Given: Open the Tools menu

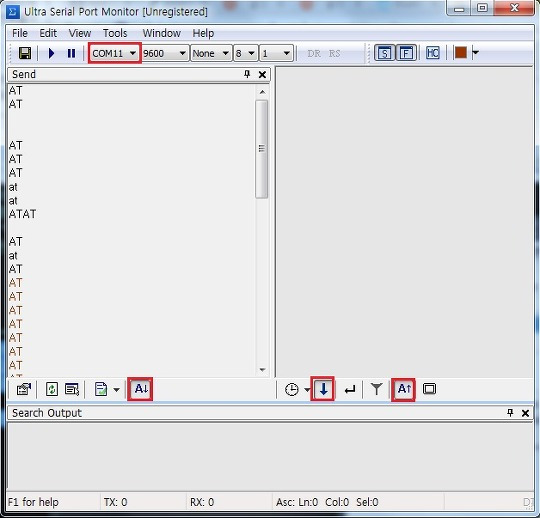Looking at the screenshot, I should click(115, 33).
